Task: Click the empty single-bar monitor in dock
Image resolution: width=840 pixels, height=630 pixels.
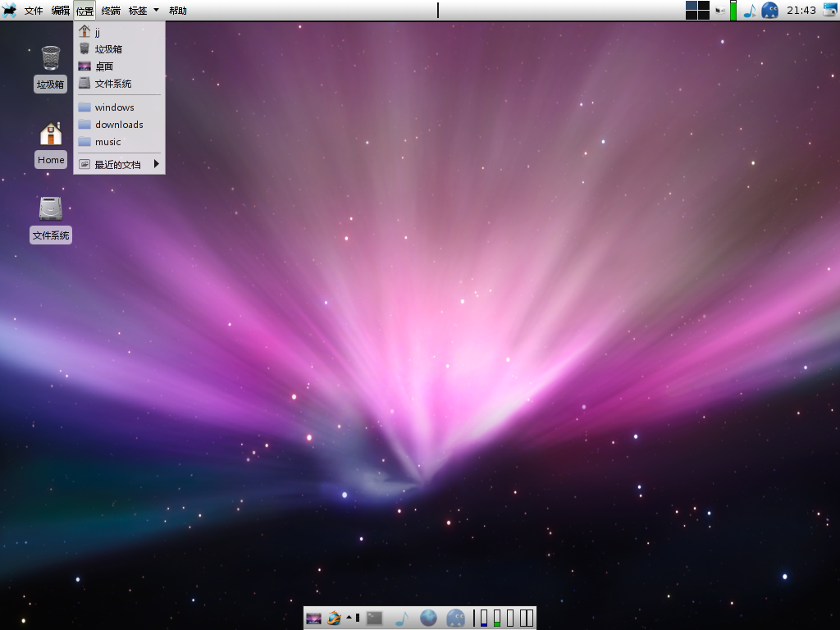Action: pyautogui.click(x=510, y=619)
